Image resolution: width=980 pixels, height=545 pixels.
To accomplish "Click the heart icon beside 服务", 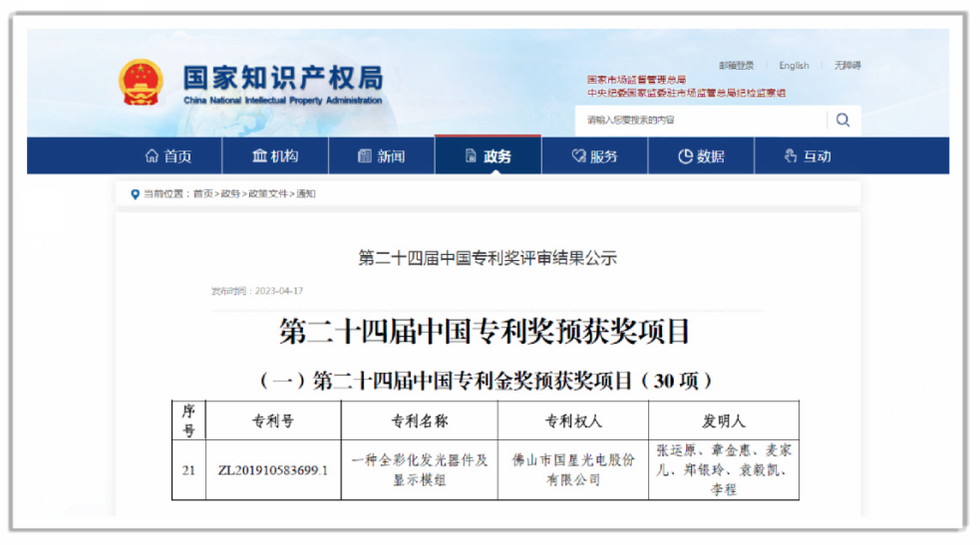I will point(578,156).
